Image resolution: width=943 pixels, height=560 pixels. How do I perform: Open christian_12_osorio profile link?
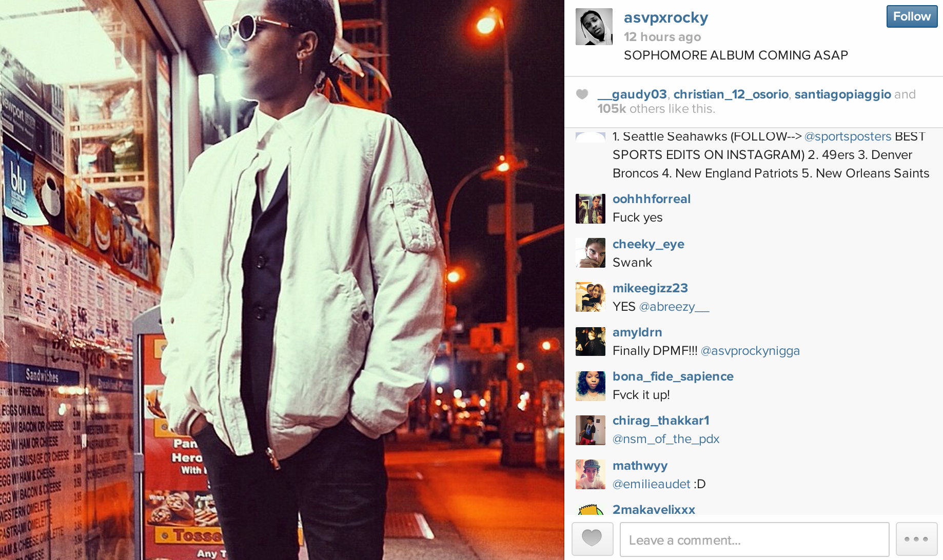(x=731, y=94)
